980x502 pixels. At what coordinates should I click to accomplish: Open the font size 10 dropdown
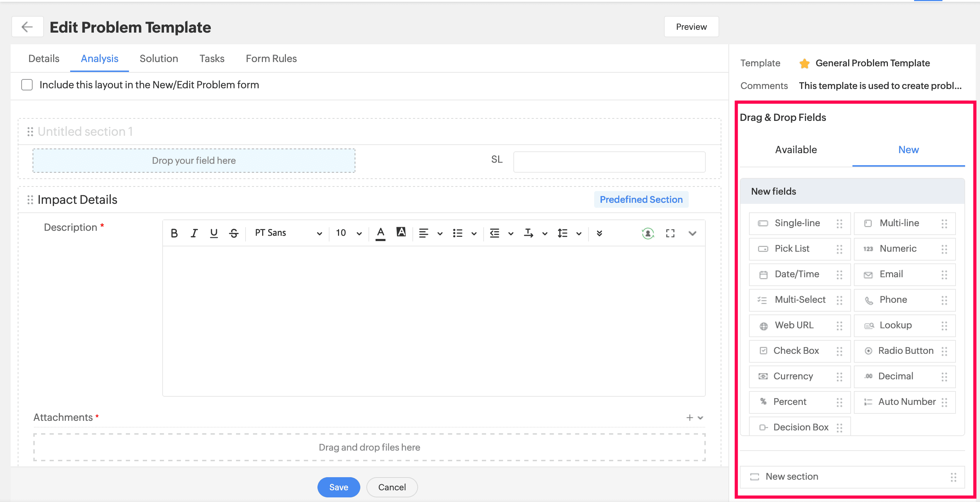click(348, 233)
